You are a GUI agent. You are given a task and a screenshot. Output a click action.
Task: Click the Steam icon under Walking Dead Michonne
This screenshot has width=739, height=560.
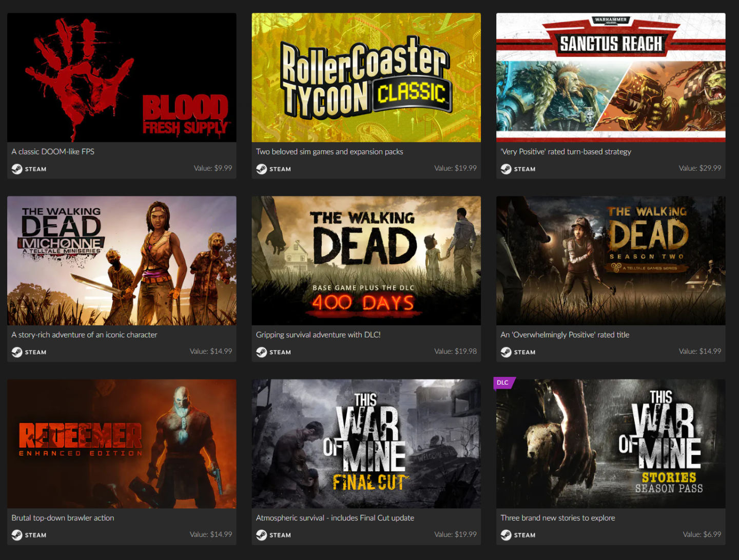point(17,352)
